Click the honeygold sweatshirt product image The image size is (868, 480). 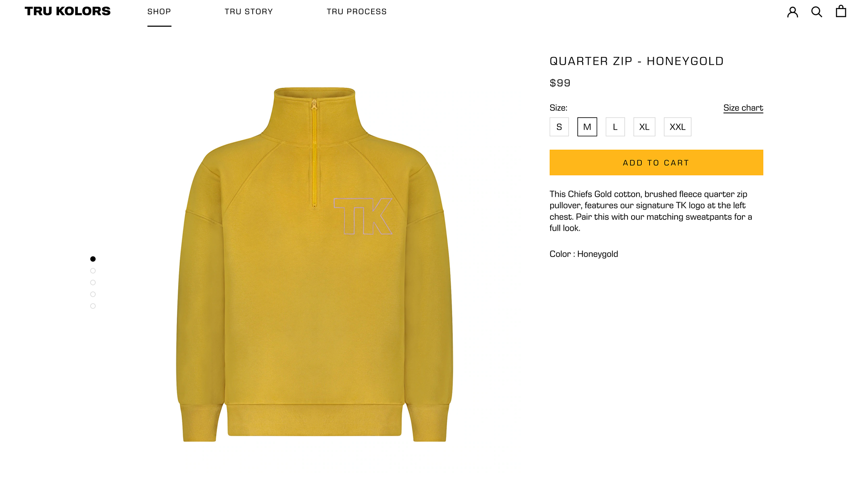315,265
